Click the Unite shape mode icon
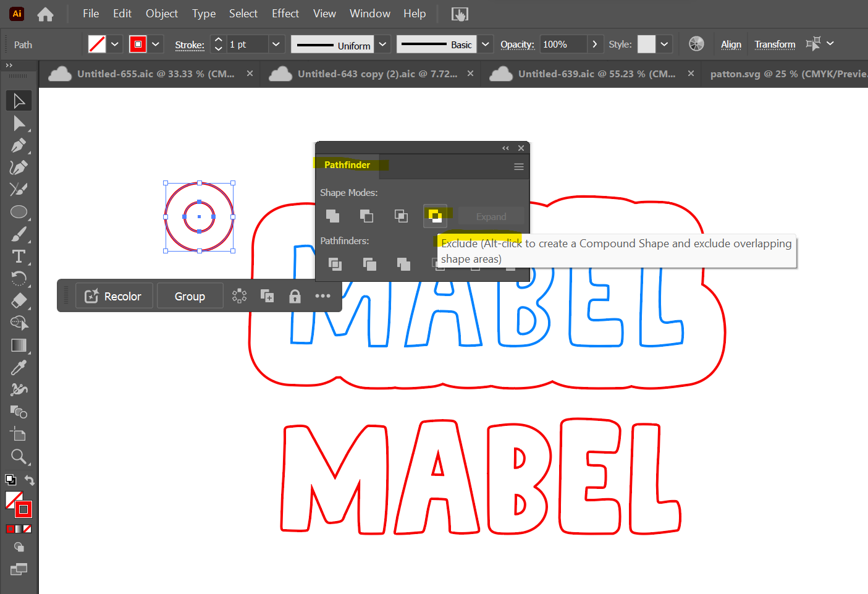This screenshot has height=594, width=868. pyautogui.click(x=332, y=216)
